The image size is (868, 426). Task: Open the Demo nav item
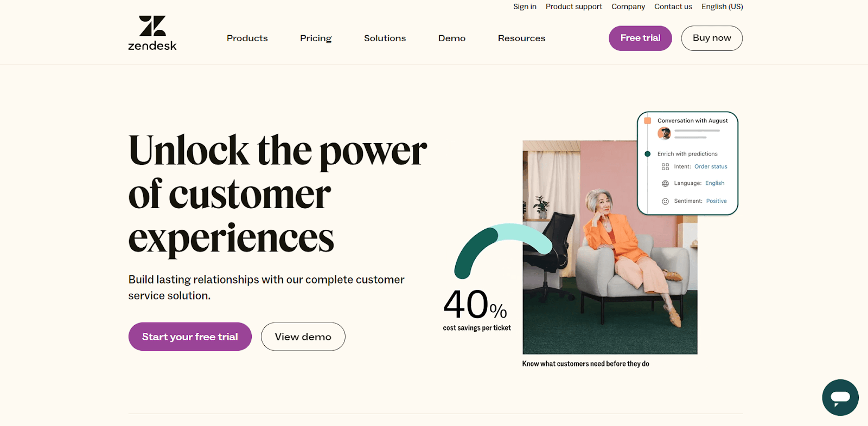tap(452, 38)
